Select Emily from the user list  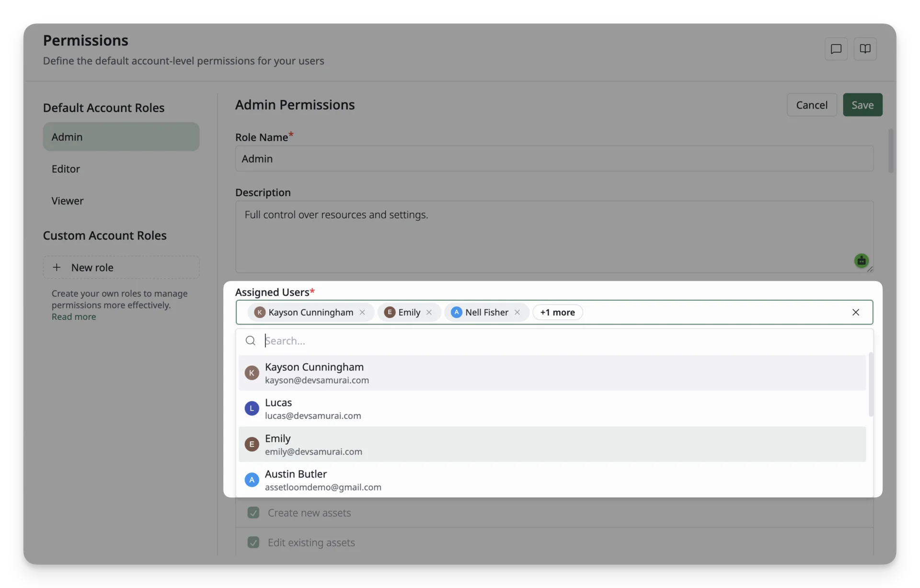pyautogui.click(x=552, y=444)
